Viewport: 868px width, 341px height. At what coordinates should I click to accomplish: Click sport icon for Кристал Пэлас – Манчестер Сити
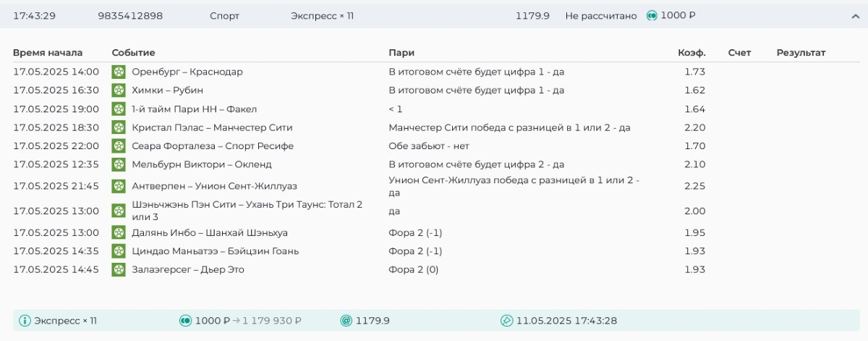(119, 127)
